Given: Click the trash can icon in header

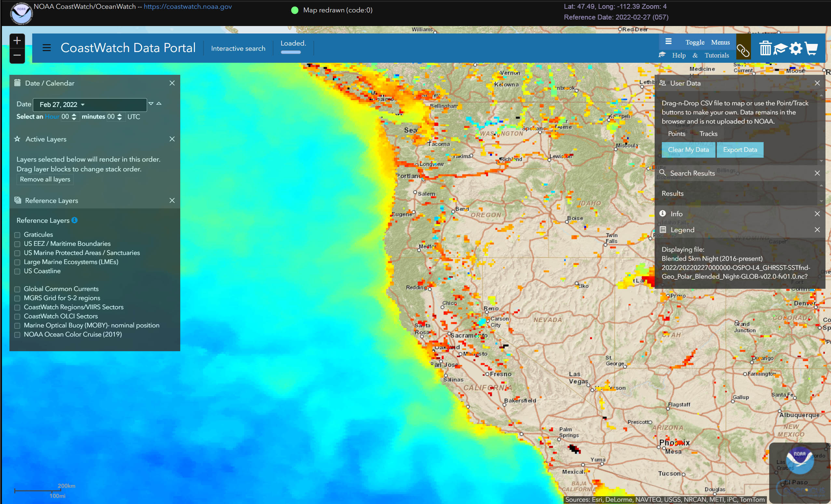Looking at the screenshot, I should pyautogui.click(x=765, y=48).
